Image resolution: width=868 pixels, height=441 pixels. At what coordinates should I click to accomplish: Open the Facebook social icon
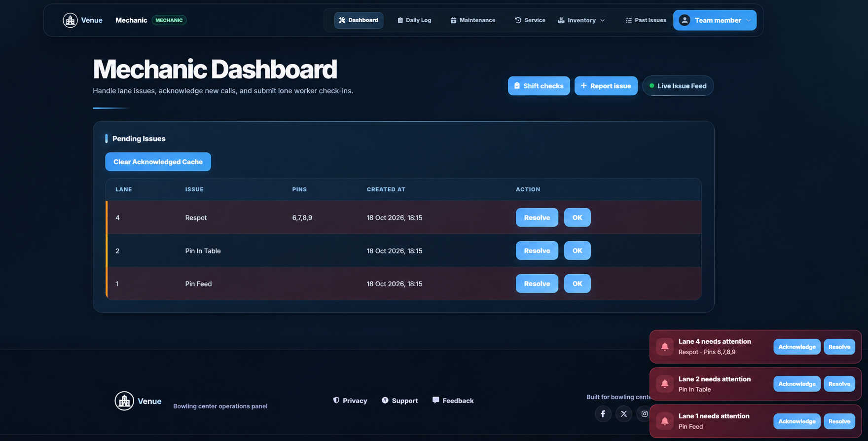pos(603,414)
